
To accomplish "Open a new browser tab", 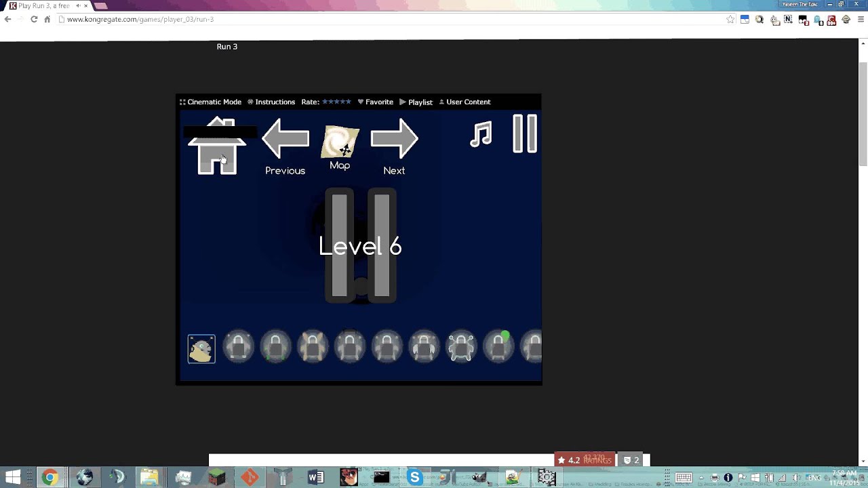I will (100, 6).
